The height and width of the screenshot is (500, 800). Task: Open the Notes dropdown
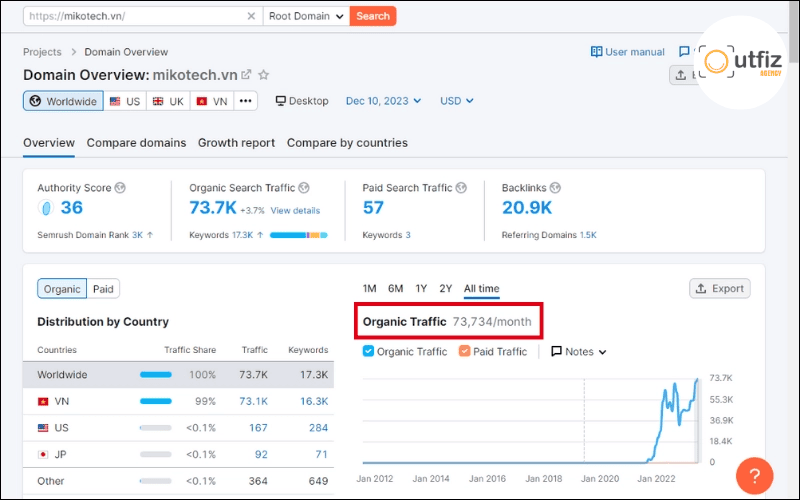(579, 352)
